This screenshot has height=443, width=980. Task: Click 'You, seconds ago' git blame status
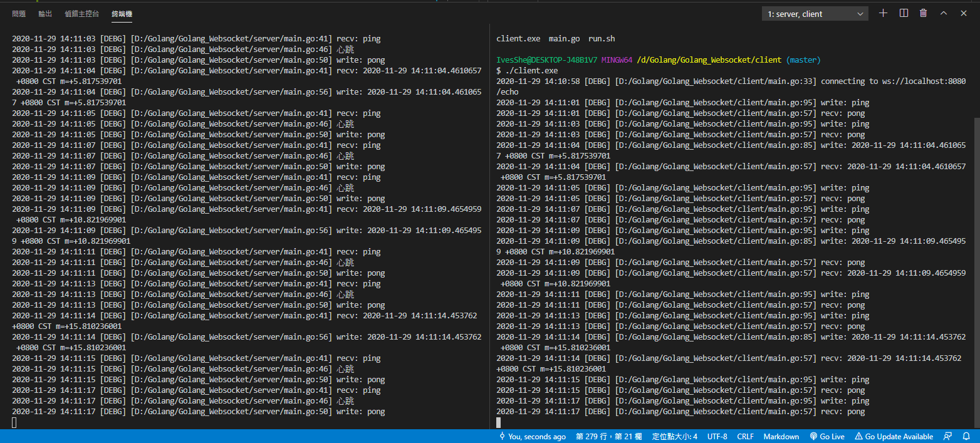532,437
